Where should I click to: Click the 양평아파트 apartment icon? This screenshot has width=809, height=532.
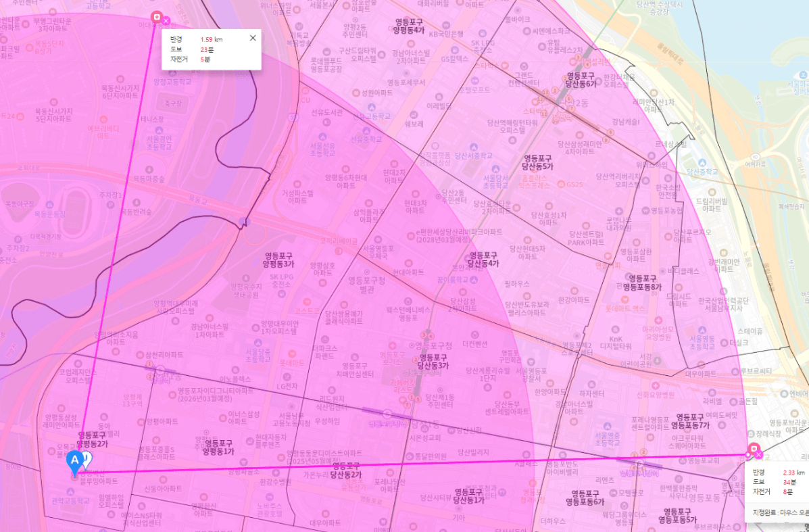pos(141,422)
